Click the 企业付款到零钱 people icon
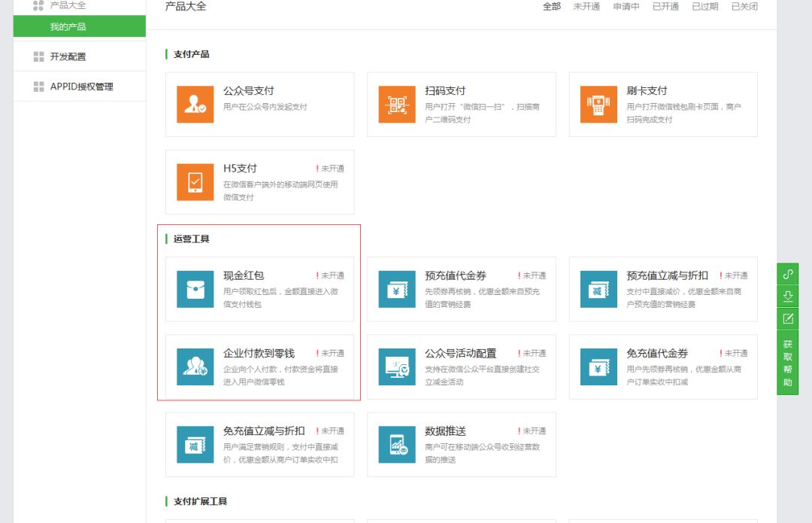This screenshot has width=812, height=523. pos(195,367)
